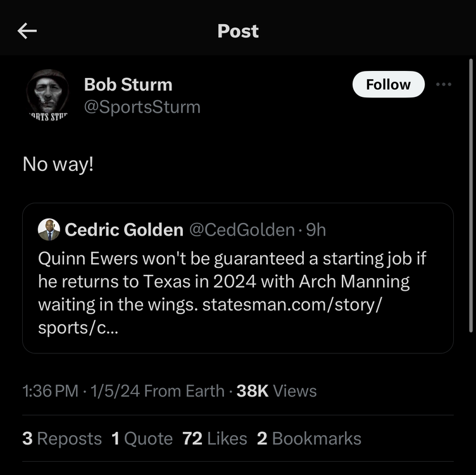Image resolution: width=476 pixels, height=475 pixels.
Task: Click the Follow button
Action: click(388, 85)
